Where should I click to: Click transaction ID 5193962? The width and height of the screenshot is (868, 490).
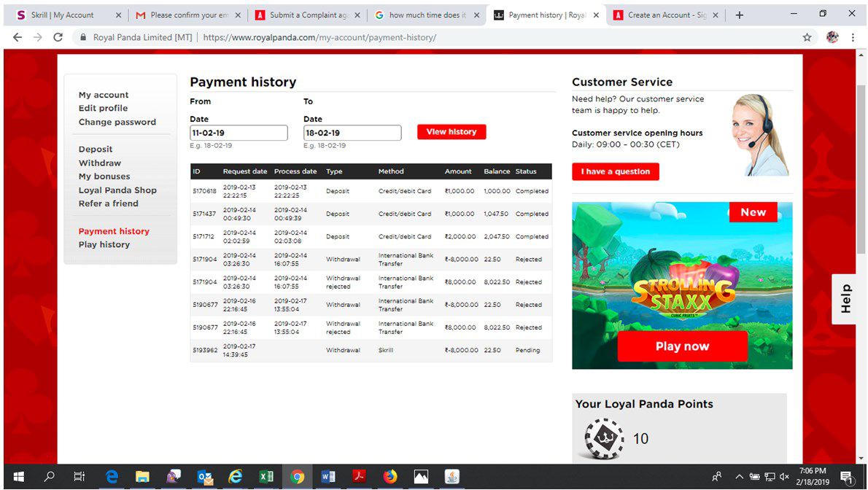tap(205, 350)
